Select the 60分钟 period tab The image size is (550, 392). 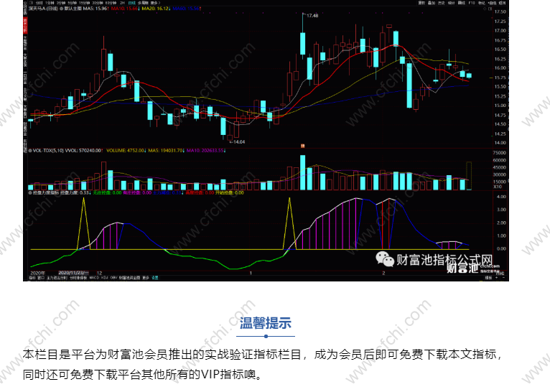pos(111,3)
